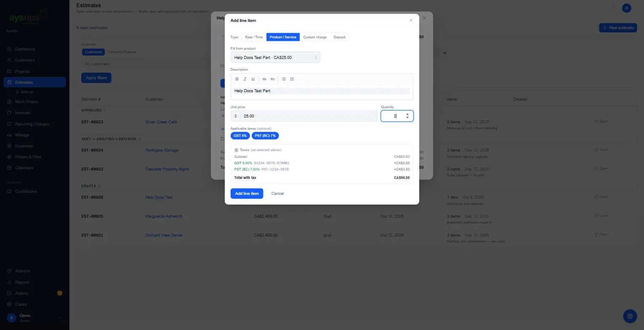
Task: Expand the Demo Owner account menu
Action: pyautogui.click(x=35, y=318)
